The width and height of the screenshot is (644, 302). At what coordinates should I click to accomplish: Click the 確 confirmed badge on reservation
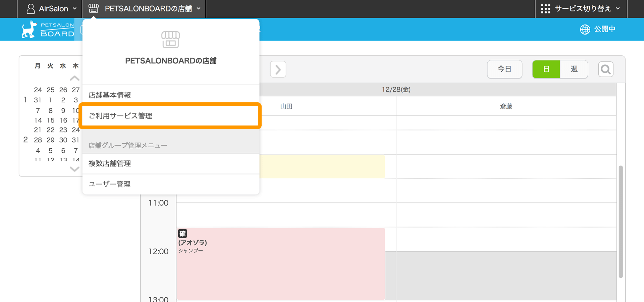pos(182,234)
